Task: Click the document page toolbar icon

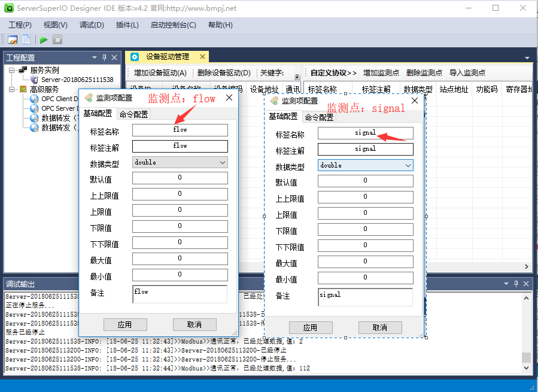Action: [x=26, y=40]
